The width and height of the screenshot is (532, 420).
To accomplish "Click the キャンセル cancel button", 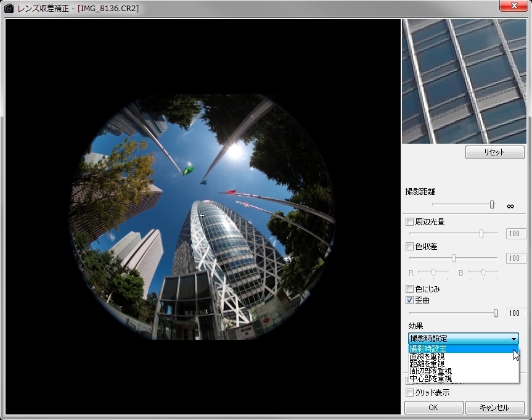I will pos(494,407).
